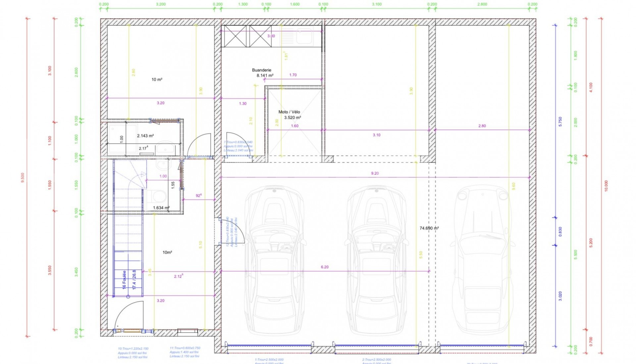Select the Moto / Vélo room label
Screen dimensions: 636x364
[x=289, y=112]
